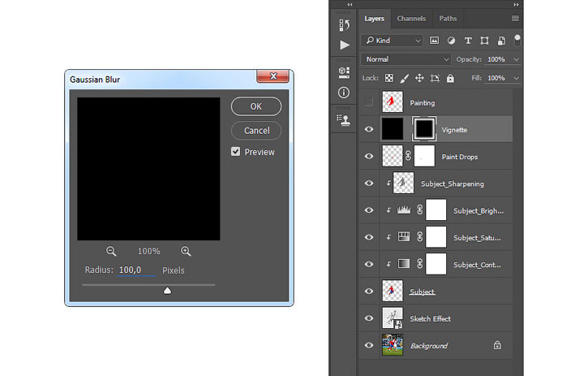This screenshot has width=588, height=376.
Task: Hide the Subject_Sharpening layer
Action: coord(369,183)
